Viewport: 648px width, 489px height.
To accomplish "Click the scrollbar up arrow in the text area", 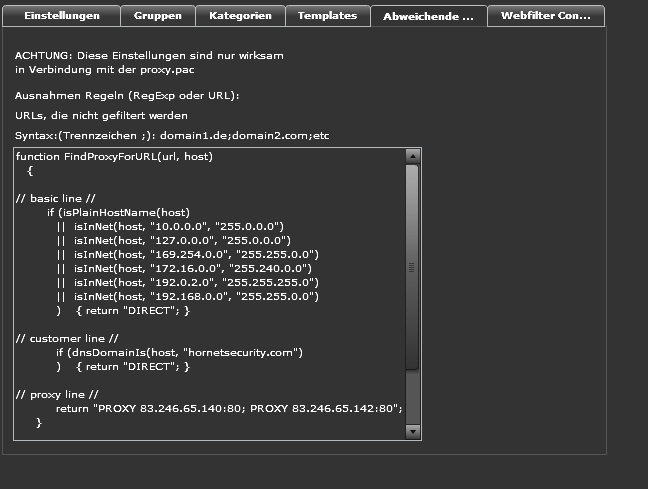I will point(413,156).
